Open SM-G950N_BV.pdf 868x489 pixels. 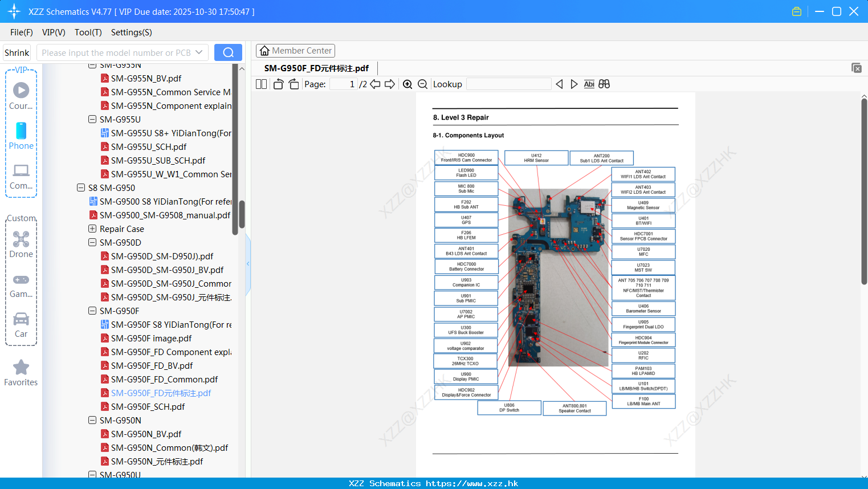(x=146, y=434)
